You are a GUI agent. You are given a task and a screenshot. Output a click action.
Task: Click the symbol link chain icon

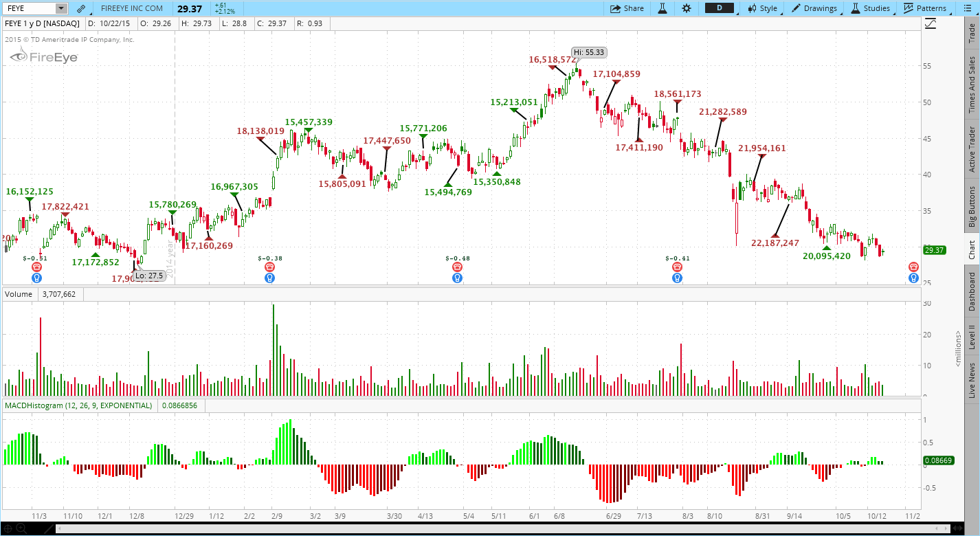point(81,8)
